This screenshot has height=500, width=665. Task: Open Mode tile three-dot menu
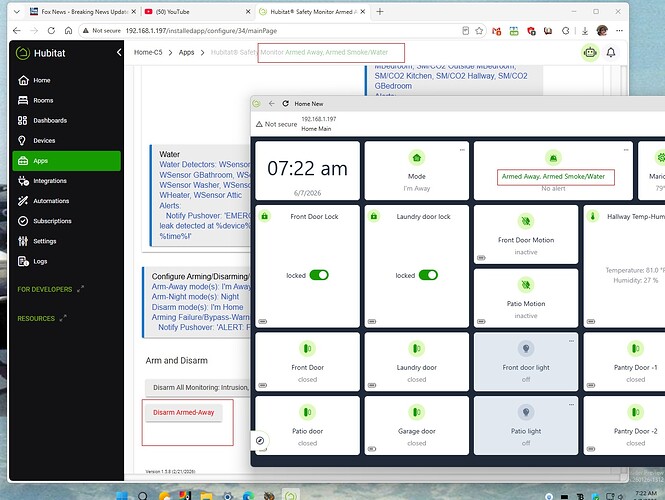[462, 150]
